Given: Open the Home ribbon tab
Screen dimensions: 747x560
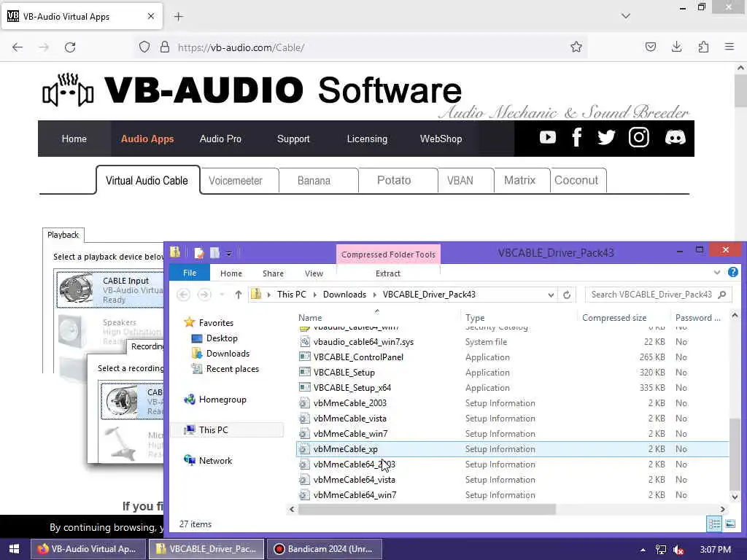Looking at the screenshot, I should point(231,273).
